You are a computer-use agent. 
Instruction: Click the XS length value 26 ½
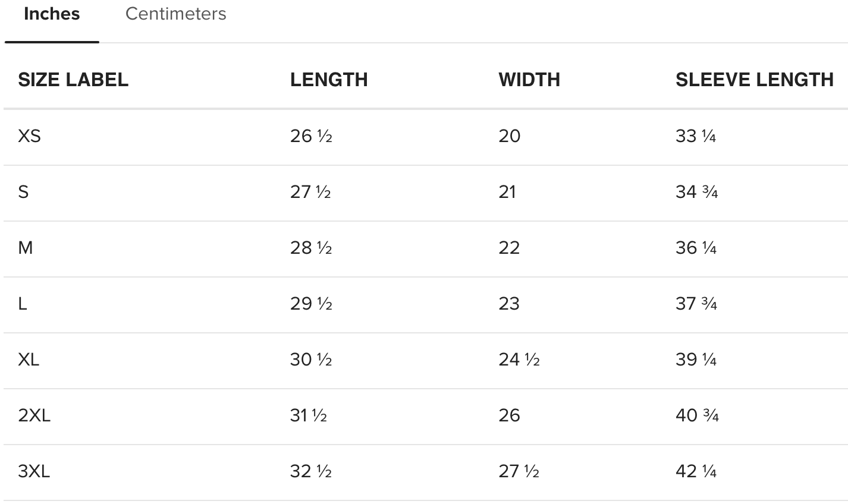click(310, 136)
